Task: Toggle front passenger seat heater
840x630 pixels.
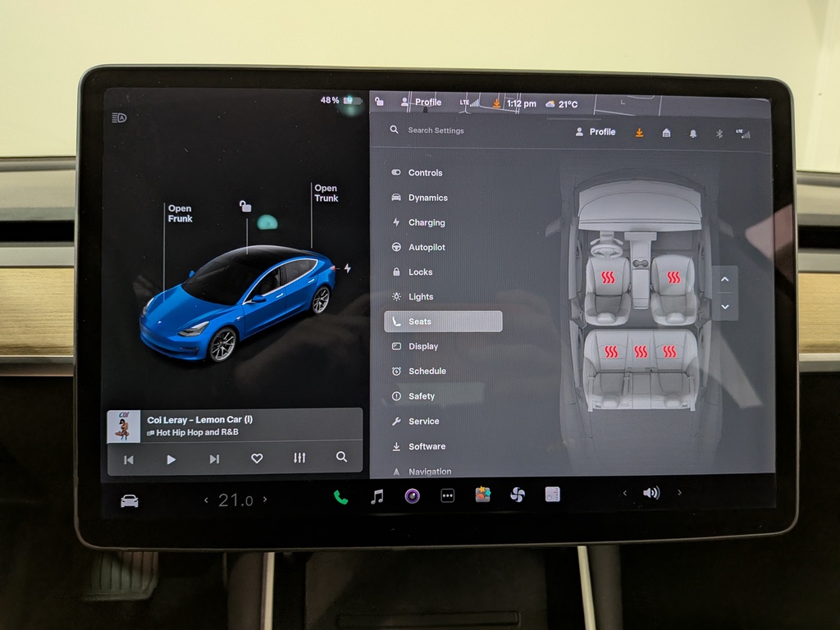Action: (673, 277)
